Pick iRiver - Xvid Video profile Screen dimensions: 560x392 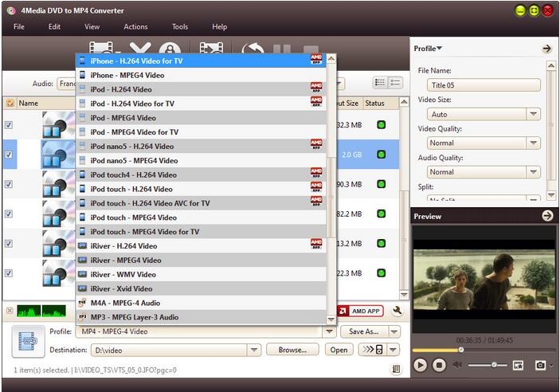pyautogui.click(x=201, y=288)
